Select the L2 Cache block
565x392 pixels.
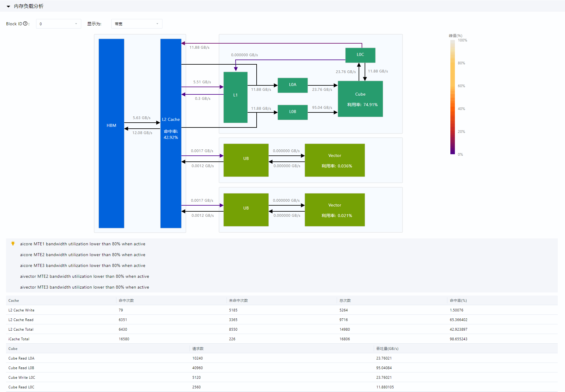(171, 133)
